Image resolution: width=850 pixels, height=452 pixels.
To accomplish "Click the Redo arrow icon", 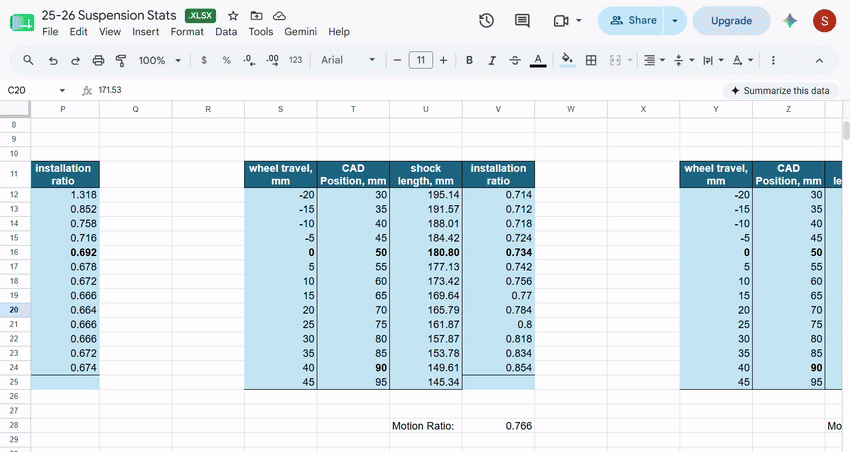I will tap(75, 60).
